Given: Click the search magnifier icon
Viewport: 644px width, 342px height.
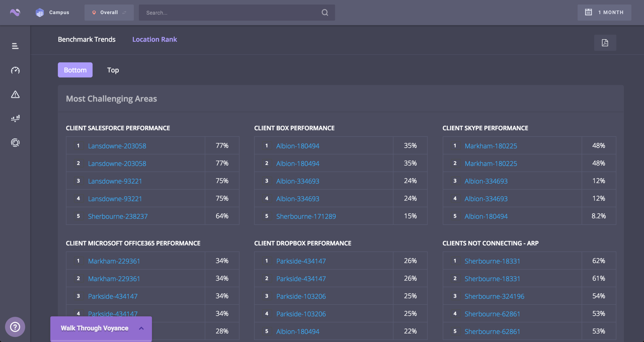Looking at the screenshot, I should (x=325, y=12).
